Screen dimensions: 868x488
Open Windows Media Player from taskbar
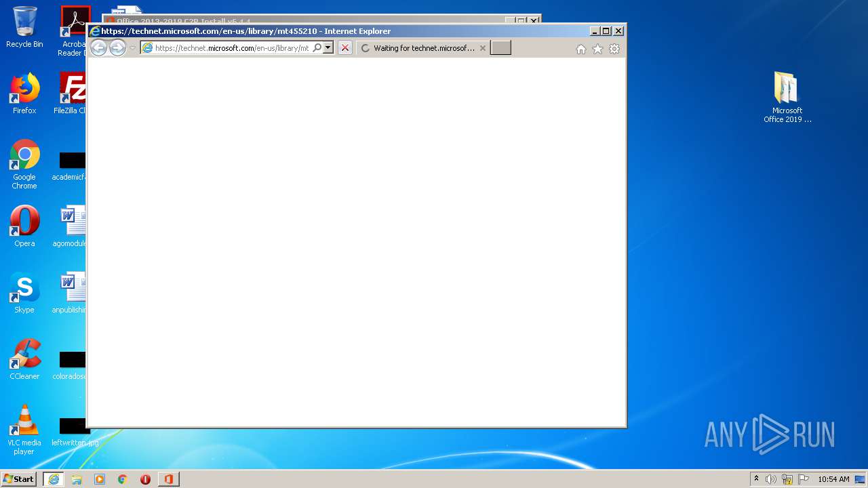click(x=100, y=479)
